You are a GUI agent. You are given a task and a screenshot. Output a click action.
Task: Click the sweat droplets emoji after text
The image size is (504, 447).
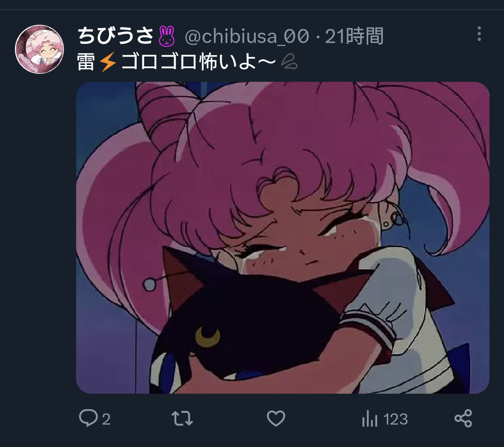(x=289, y=62)
